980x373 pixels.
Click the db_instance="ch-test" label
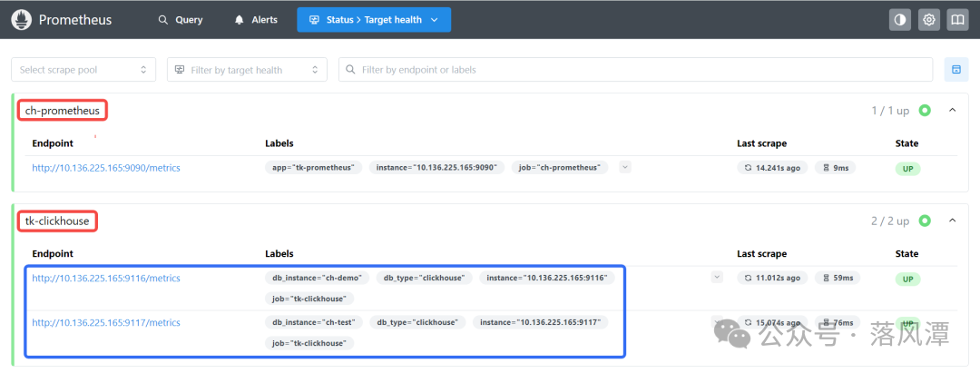click(314, 322)
